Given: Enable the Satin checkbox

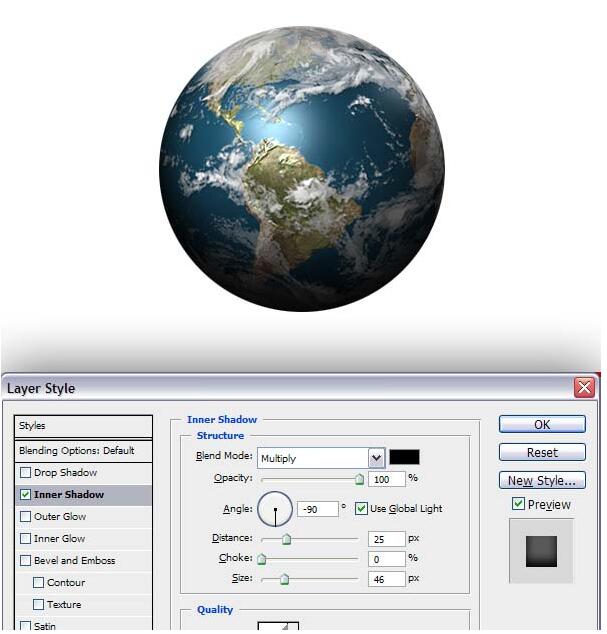Looking at the screenshot, I should [x=25, y=626].
